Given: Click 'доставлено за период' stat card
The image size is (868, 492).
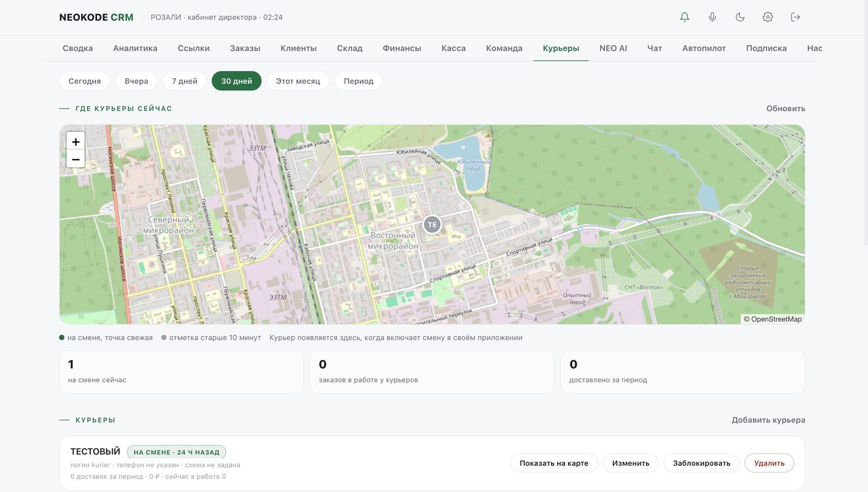Looking at the screenshot, I should coord(682,372).
